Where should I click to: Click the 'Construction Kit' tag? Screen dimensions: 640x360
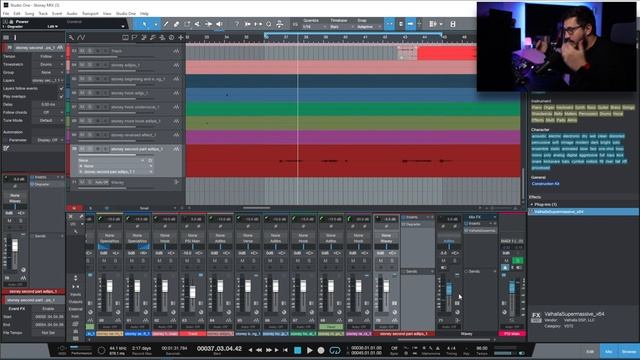point(546,184)
